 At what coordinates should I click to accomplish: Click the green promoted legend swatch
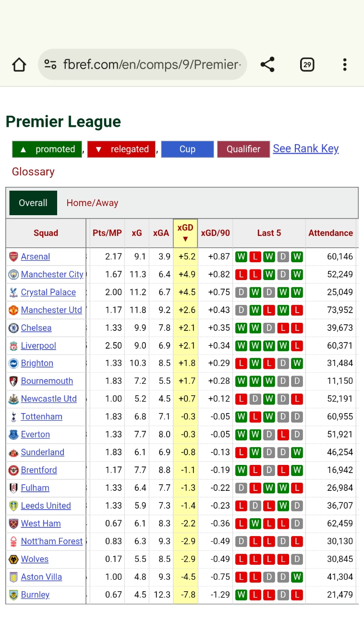pyautogui.click(x=47, y=149)
